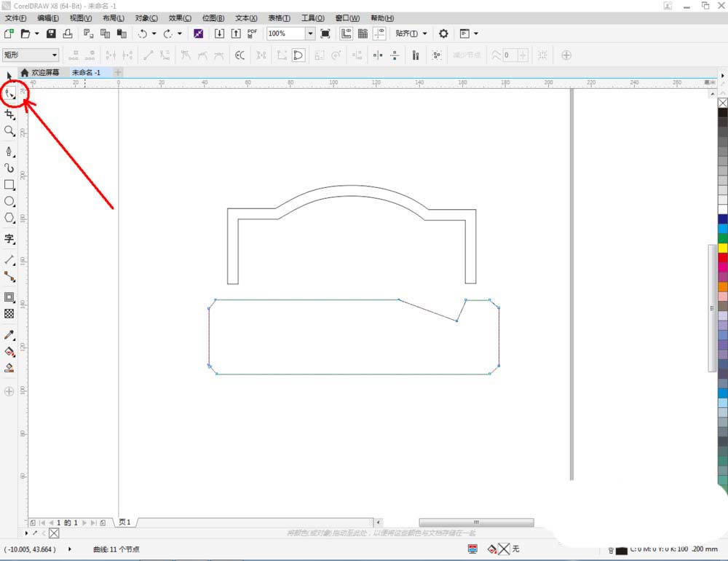Toggle Show grid button

[x=363, y=34]
